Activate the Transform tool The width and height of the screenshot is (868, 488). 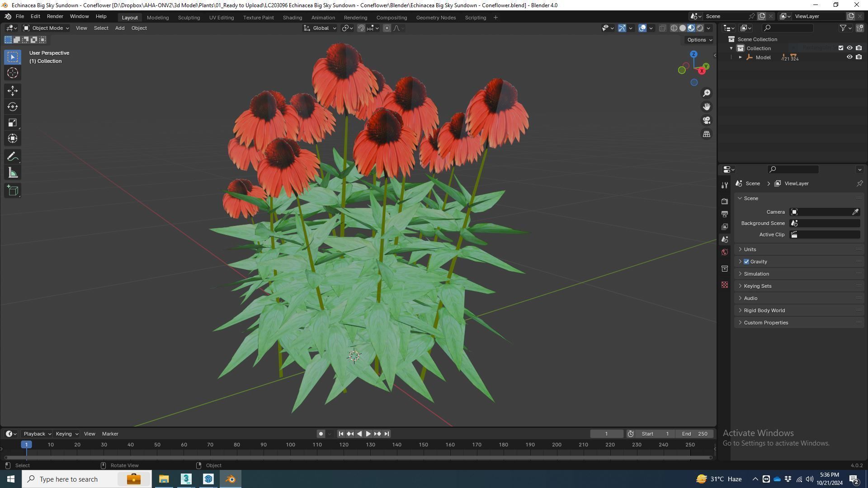click(13, 139)
